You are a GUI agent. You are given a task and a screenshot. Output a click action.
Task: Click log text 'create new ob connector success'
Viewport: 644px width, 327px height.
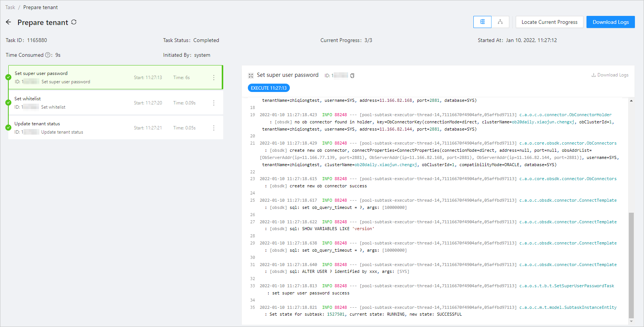tap(328, 186)
